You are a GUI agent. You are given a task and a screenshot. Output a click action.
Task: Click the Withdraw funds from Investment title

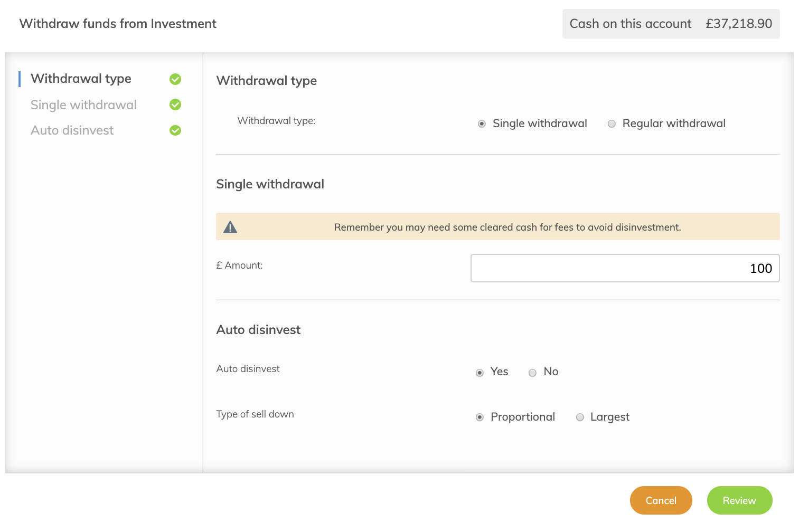[x=118, y=23]
